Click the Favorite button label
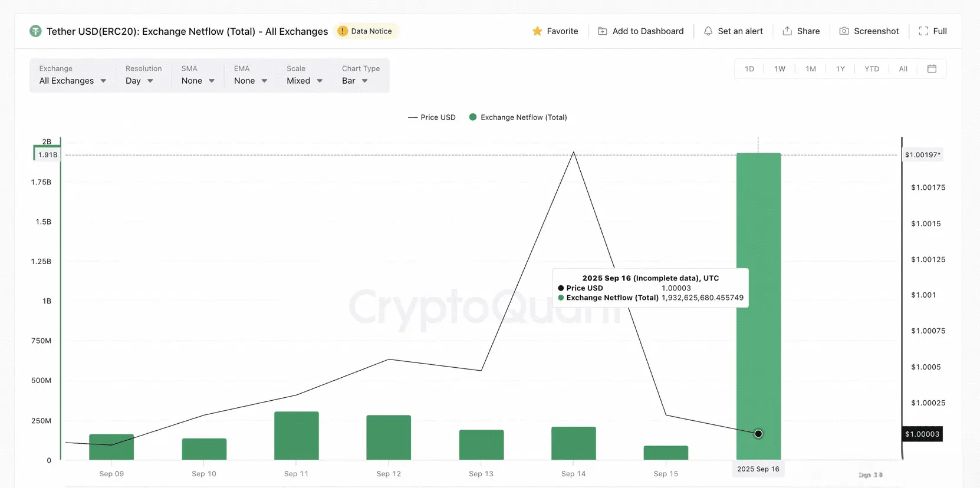980x488 pixels. coord(563,31)
